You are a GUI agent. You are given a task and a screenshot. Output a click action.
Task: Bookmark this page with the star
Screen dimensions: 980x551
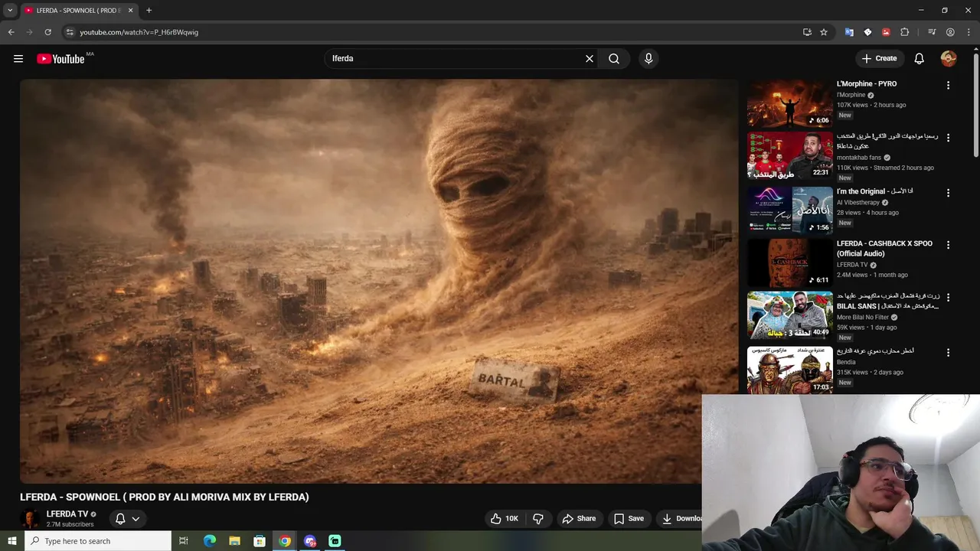pyautogui.click(x=824, y=32)
